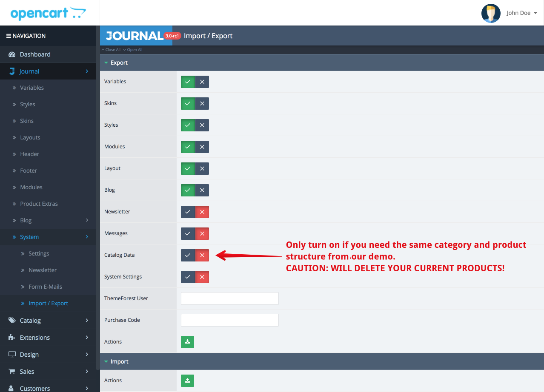Collapse the Export section triangle
The width and height of the screenshot is (544, 392).
click(x=106, y=63)
